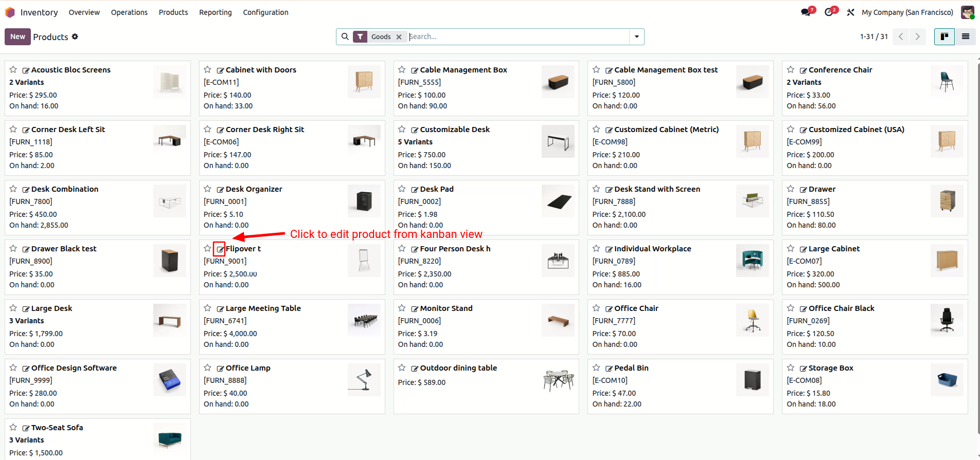The height and width of the screenshot is (460, 980).
Task: Click the Large Desk 3 Variants text
Action: point(27,321)
